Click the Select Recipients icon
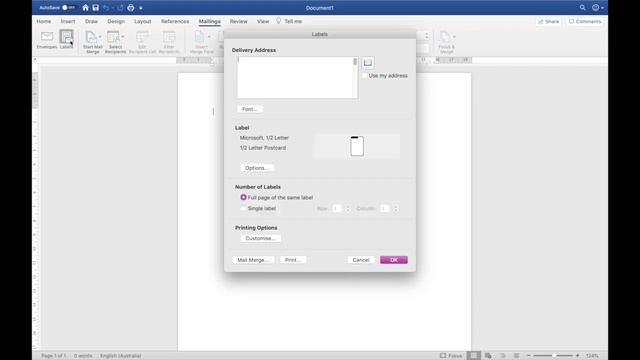Image resolution: width=640 pixels, height=360 pixels. coord(113,37)
